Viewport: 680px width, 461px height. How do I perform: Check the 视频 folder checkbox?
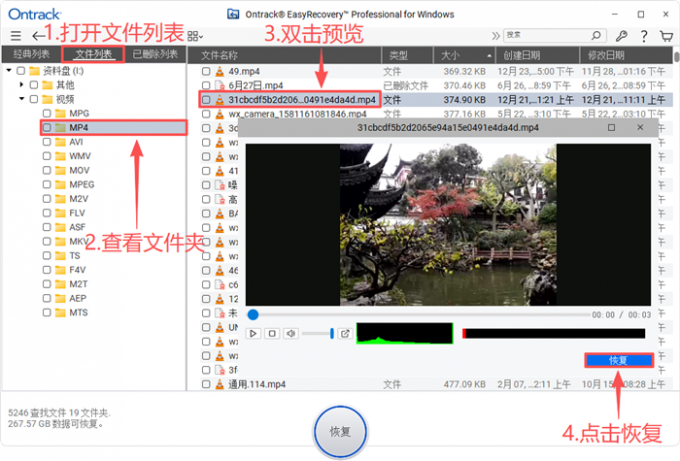click(x=34, y=99)
